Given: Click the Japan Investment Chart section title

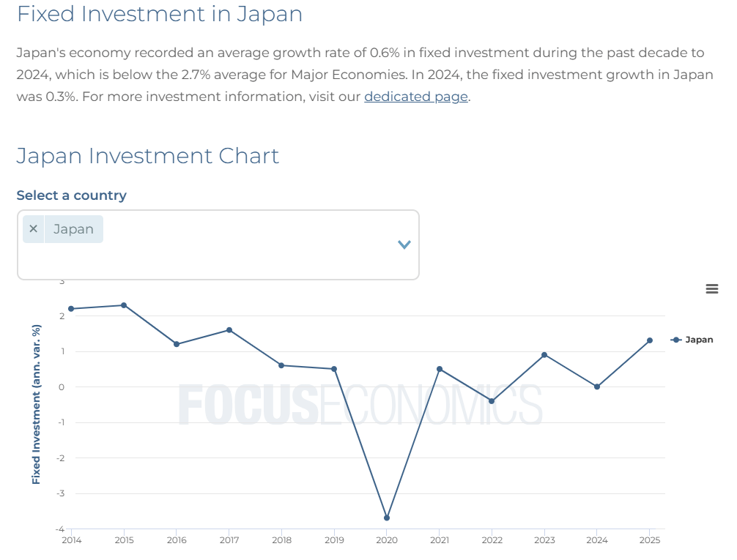Looking at the screenshot, I should pos(147,156).
